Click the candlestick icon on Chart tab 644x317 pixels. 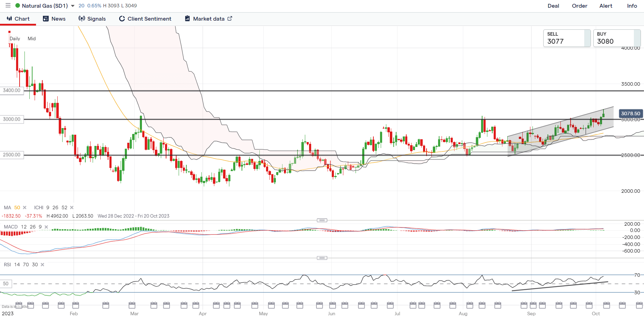(x=9, y=19)
